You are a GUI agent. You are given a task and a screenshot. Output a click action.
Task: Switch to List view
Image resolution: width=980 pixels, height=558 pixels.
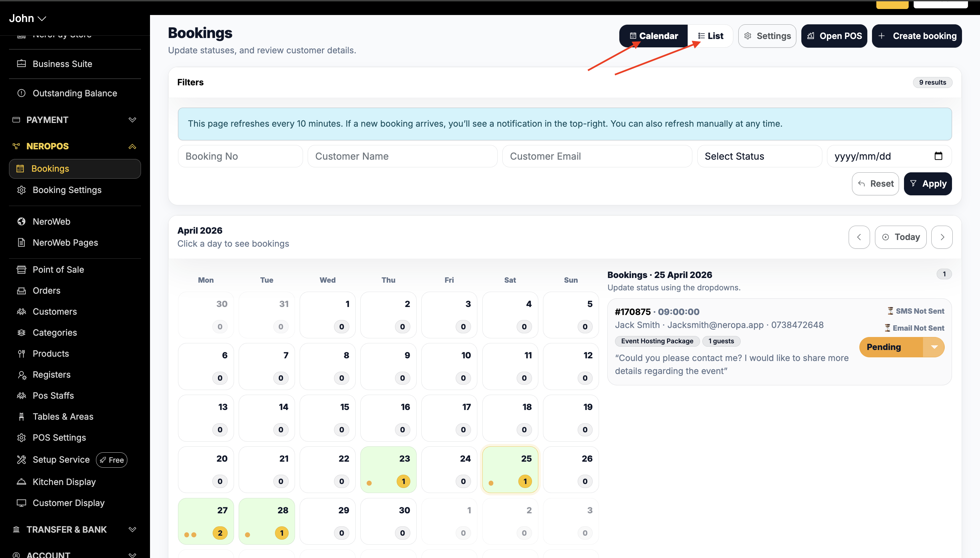point(711,36)
